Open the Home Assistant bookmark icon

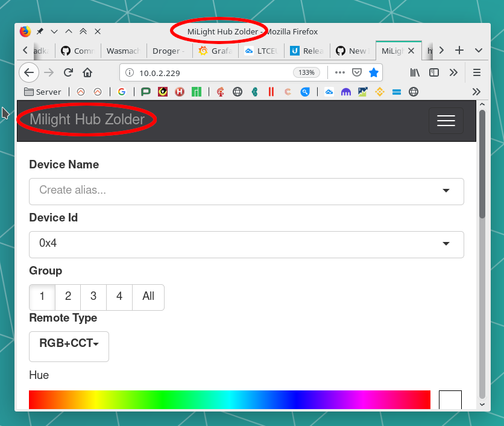point(179,92)
